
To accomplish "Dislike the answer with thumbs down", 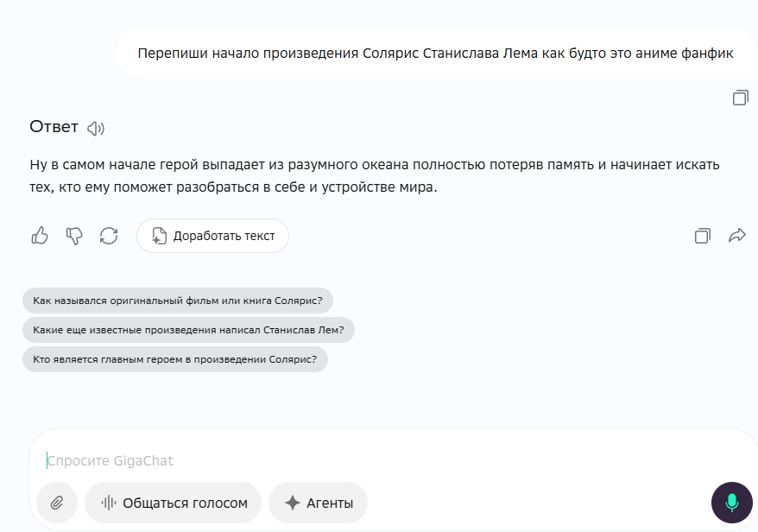I will coord(74,236).
